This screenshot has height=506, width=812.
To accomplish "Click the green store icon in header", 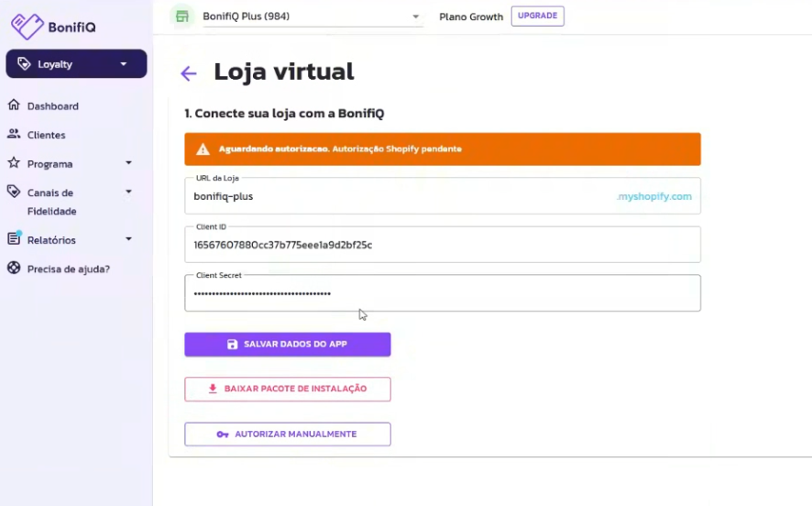I will (x=182, y=16).
